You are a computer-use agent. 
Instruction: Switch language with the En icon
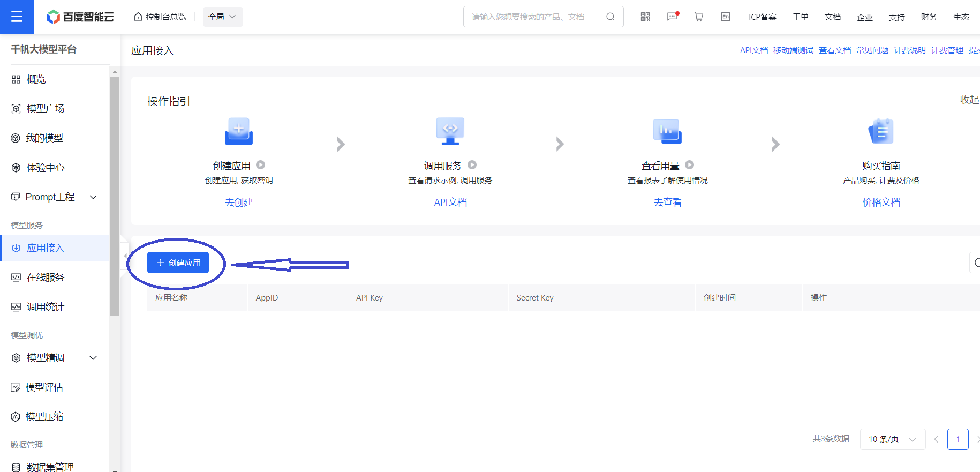726,17
